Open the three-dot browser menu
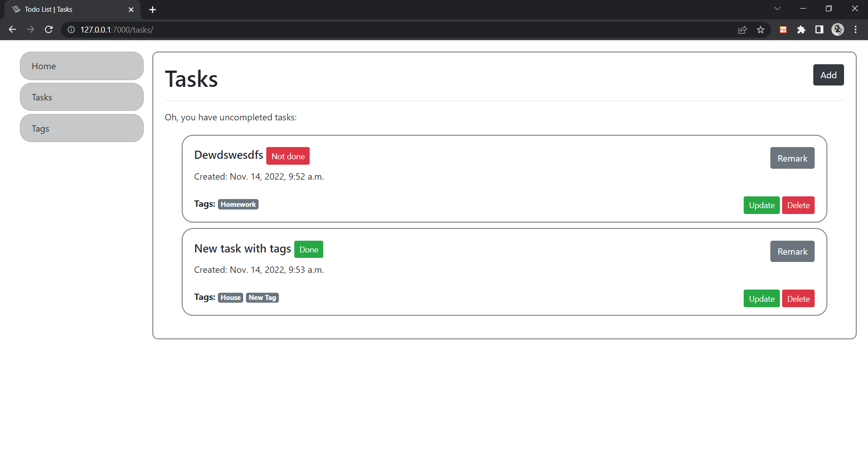Viewport: 868px width, 466px height. pyautogui.click(x=855, y=29)
